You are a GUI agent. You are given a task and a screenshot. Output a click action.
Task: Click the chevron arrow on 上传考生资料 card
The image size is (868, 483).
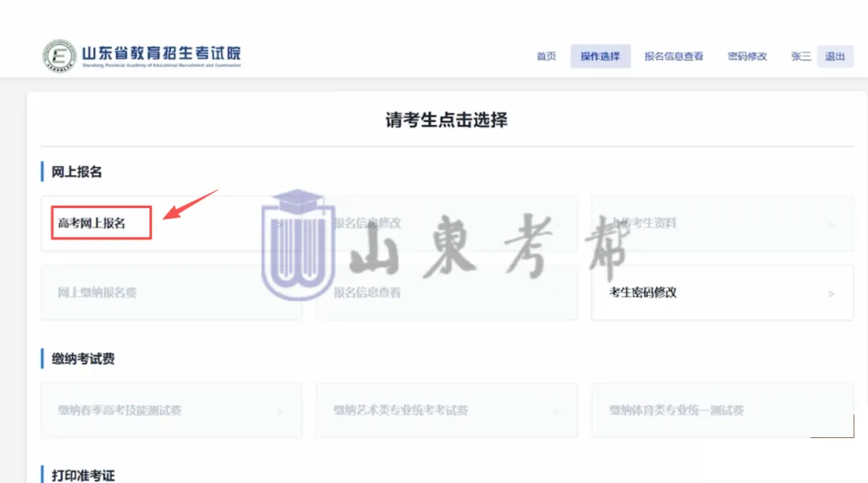point(831,225)
